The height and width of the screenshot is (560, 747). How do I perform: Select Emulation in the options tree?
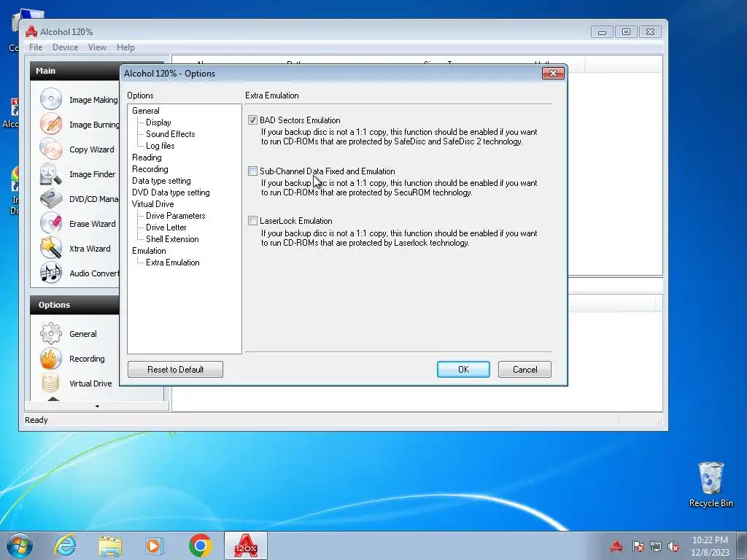click(x=149, y=251)
